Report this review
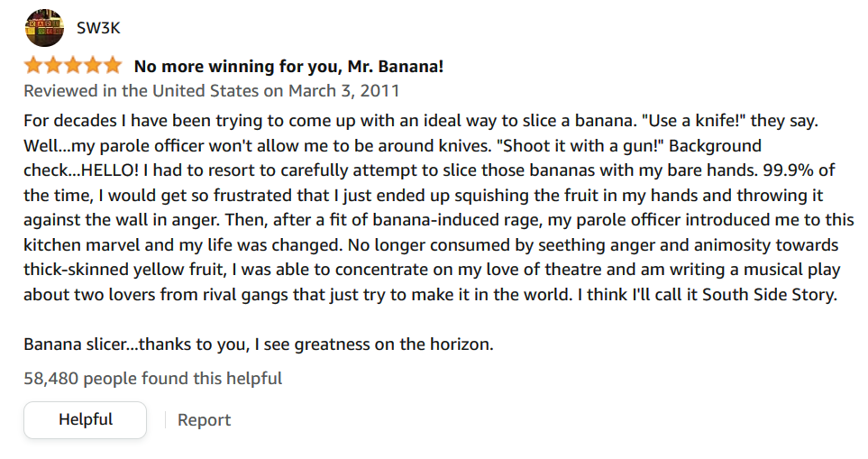Image resolution: width=868 pixels, height=459 pixels. pyautogui.click(x=204, y=420)
